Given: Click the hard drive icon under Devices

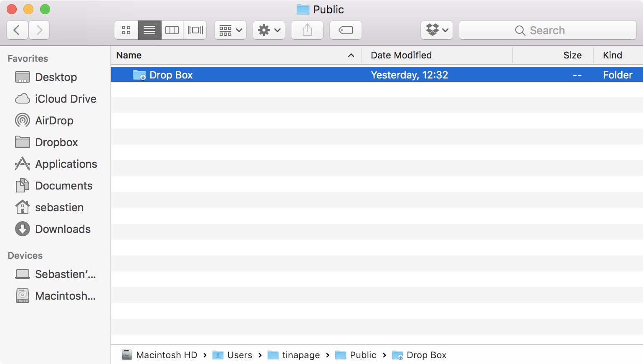Looking at the screenshot, I should coord(23,296).
